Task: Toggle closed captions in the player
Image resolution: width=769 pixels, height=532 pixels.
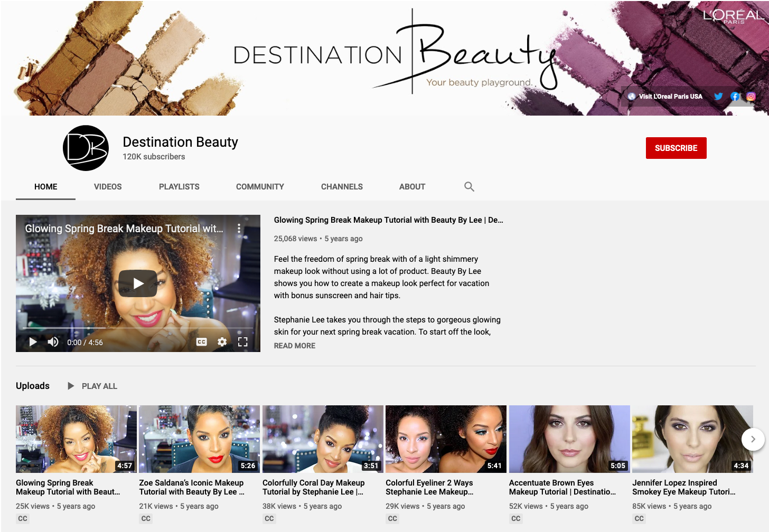Action: pos(201,342)
